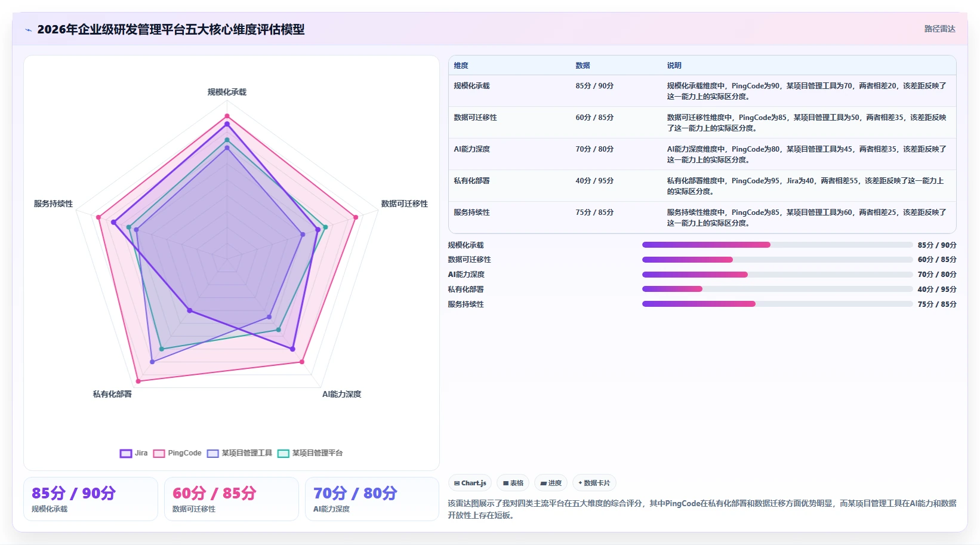Click the 私有化部署 progress bar
The width and height of the screenshot is (980, 545).
[x=778, y=289]
